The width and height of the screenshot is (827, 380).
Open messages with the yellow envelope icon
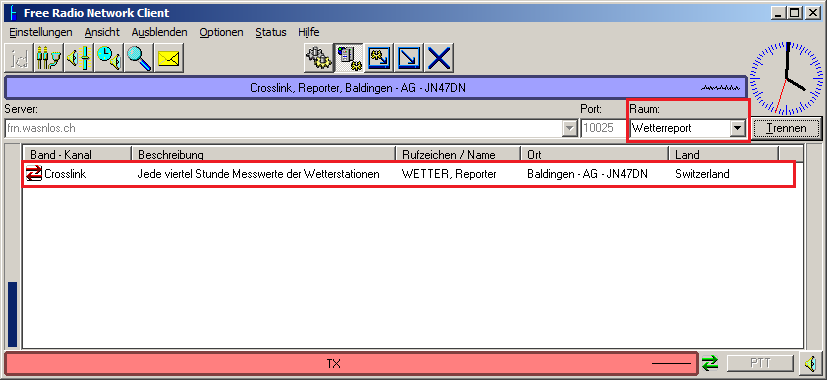(x=169, y=58)
